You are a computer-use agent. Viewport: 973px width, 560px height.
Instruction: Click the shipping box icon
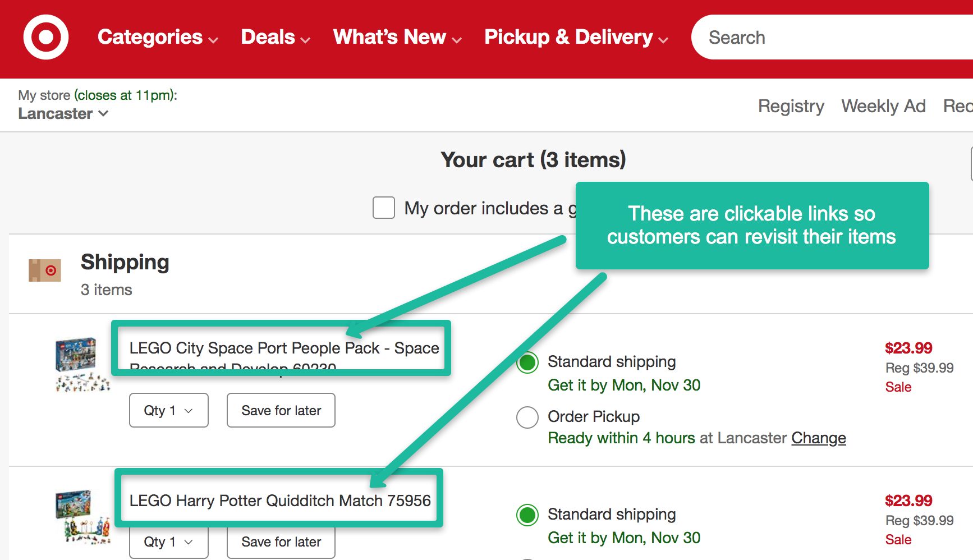(x=45, y=270)
